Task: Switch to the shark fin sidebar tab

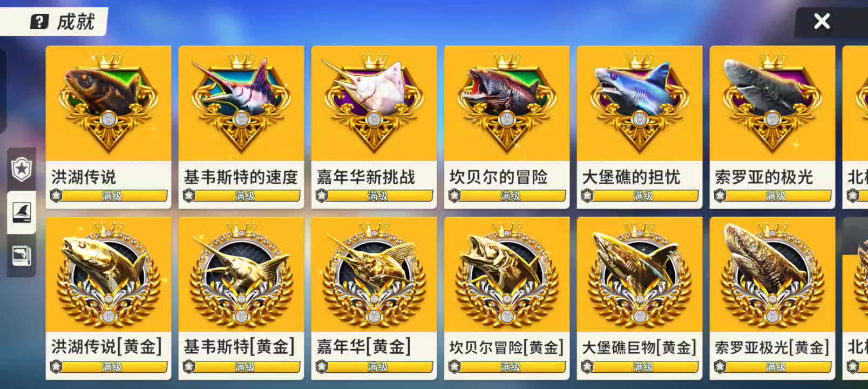Action: [22, 212]
